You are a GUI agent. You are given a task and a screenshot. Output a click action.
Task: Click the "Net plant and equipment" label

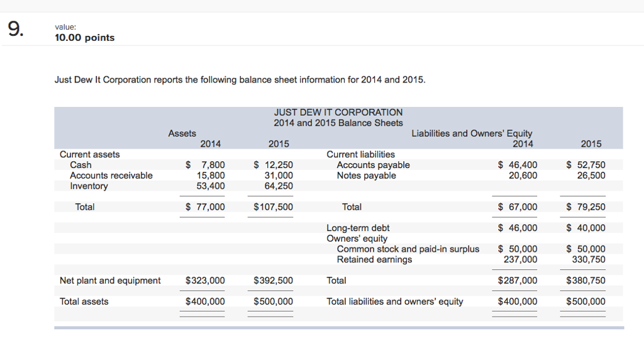(x=110, y=281)
